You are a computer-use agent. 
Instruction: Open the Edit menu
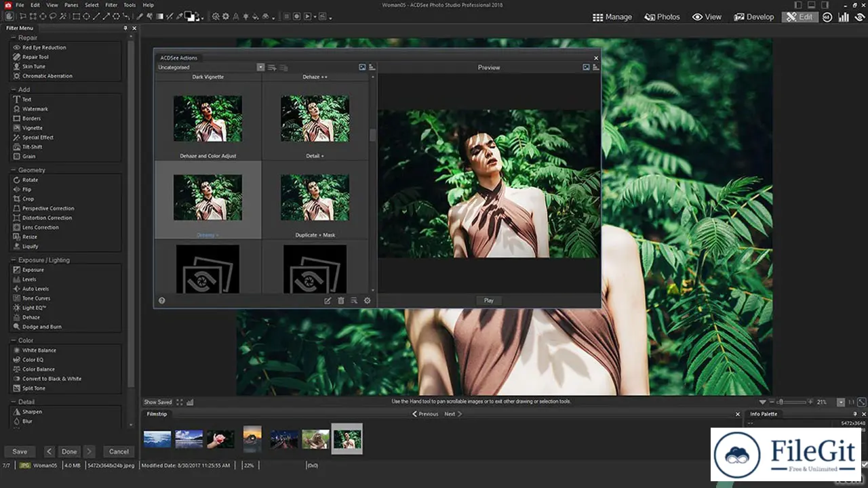pos(35,5)
